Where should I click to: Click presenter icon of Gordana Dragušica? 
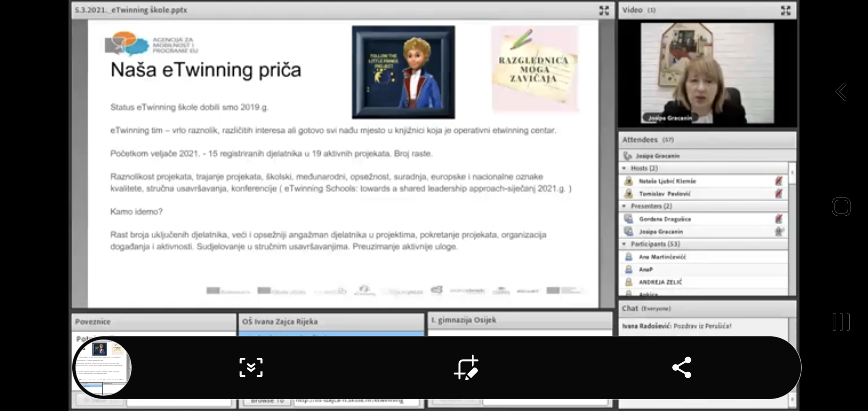click(x=629, y=219)
